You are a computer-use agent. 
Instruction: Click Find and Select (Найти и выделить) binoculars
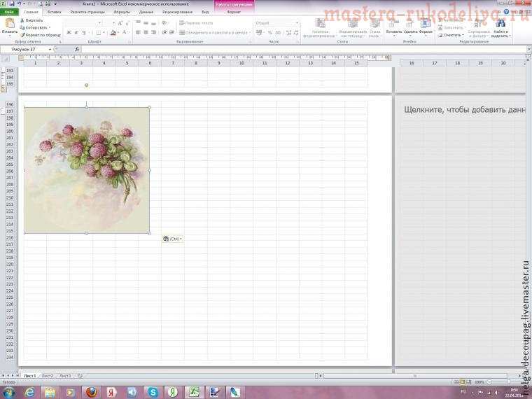coord(500,28)
